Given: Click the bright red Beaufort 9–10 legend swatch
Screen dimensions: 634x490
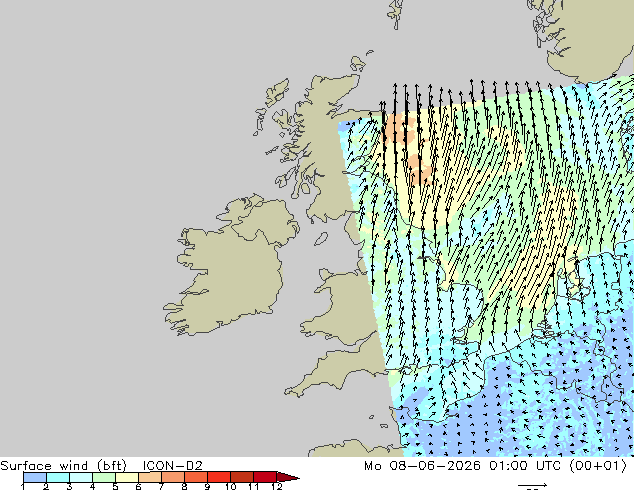Looking at the screenshot, I should click(x=219, y=477).
